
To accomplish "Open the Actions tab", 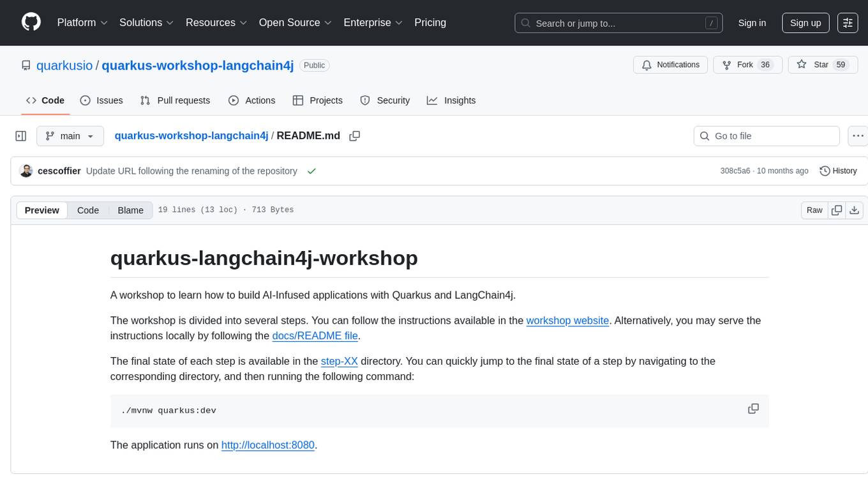I will coord(251,100).
